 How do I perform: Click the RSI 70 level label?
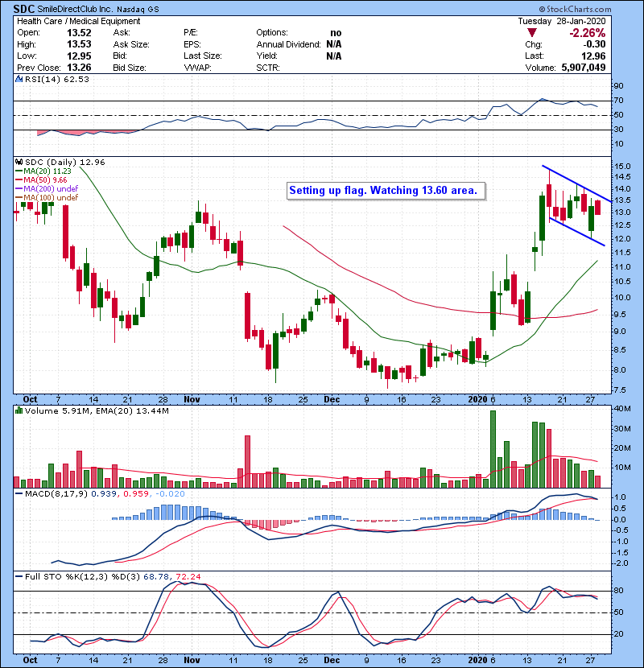pos(618,101)
